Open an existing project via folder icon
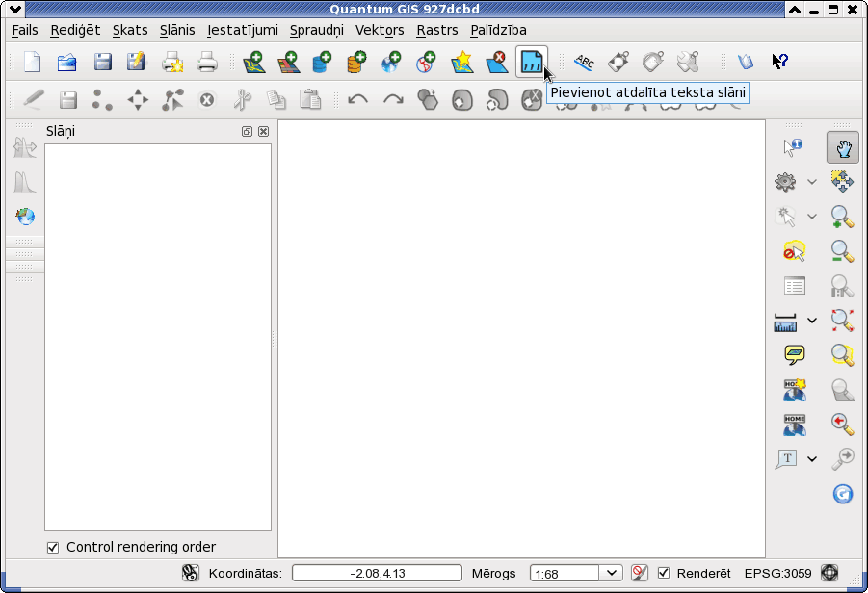868x593 pixels. (x=67, y=62)
